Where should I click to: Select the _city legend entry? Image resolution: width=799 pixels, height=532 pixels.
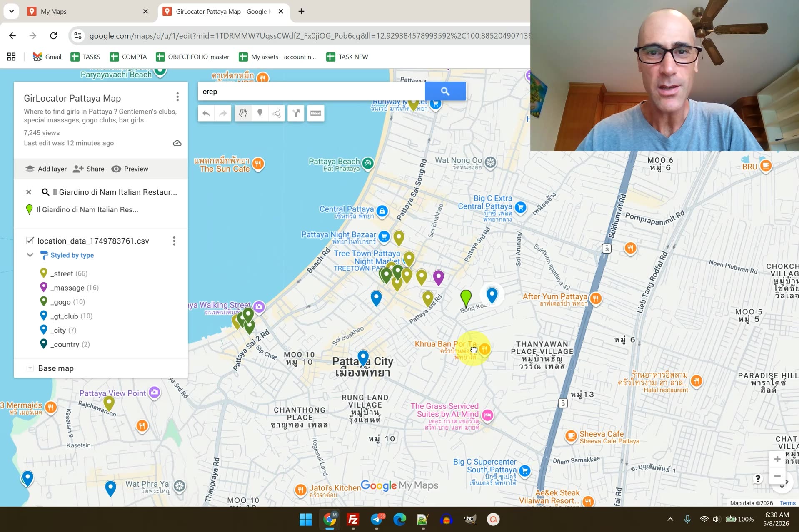pos(58,330)
